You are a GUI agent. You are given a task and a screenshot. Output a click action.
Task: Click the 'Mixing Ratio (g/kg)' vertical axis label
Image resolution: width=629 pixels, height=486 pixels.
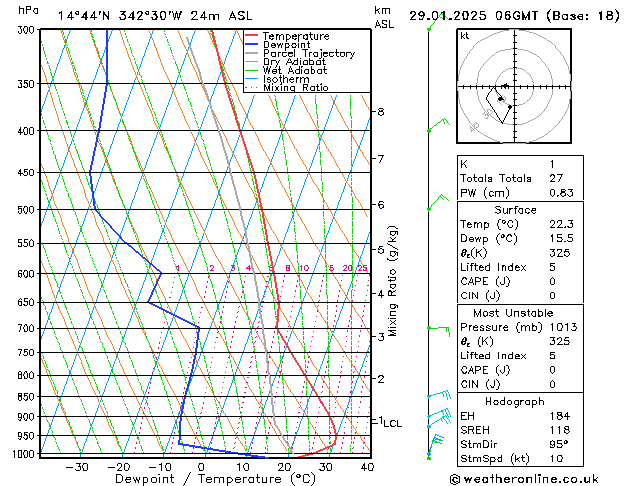392,281
